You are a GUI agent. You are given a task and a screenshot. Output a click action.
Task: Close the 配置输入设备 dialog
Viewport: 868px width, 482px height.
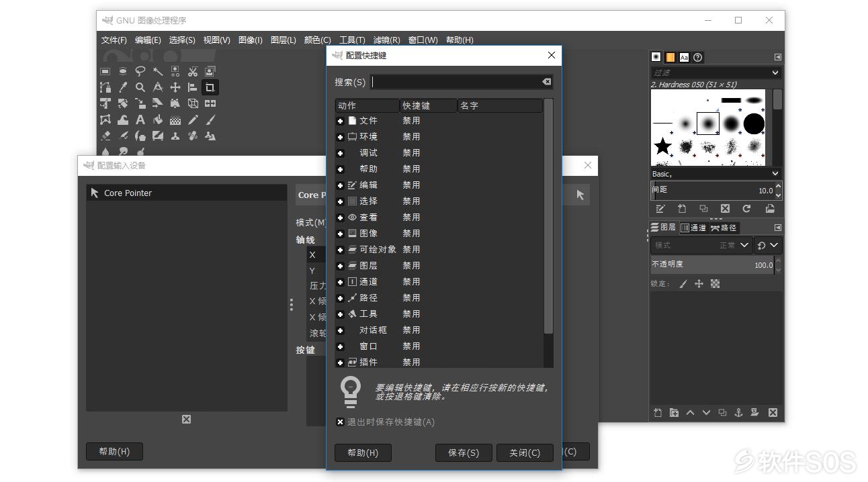click(x=588, y=165)
